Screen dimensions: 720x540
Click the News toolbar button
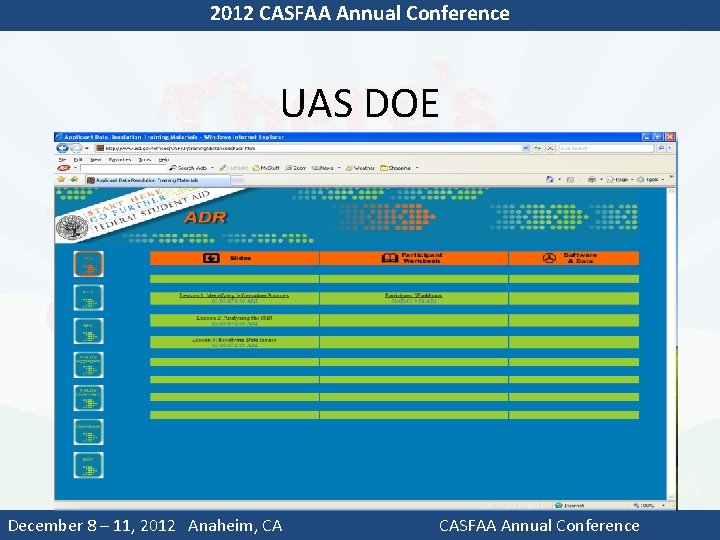click(x=323, y=168)
